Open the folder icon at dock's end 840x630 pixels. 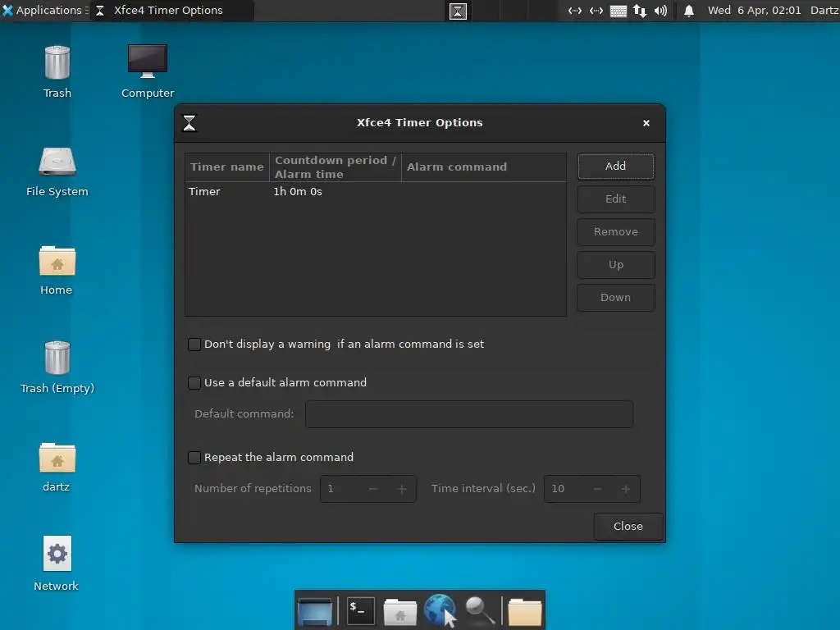coord(524,612)
